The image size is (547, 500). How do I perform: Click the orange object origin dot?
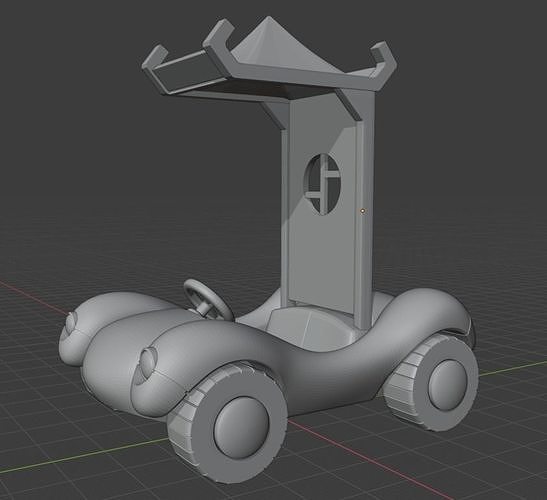point(363,211)
